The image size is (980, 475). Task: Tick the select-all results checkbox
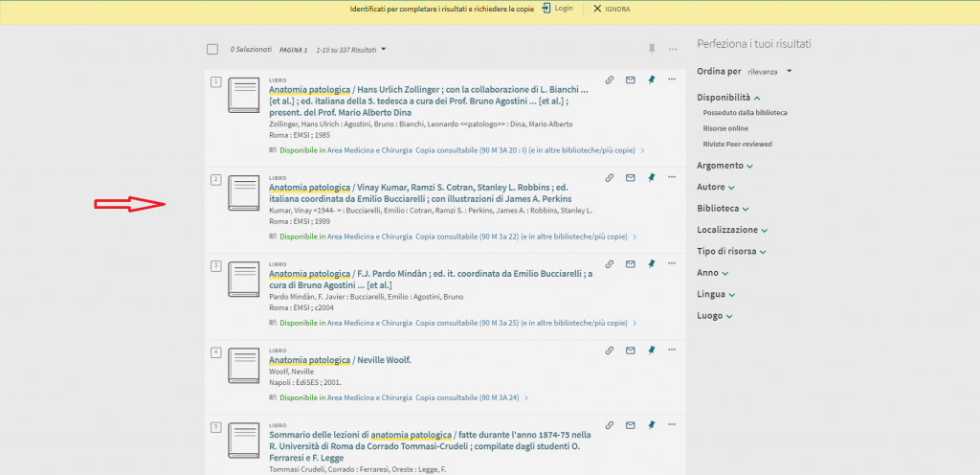[212, 49]
